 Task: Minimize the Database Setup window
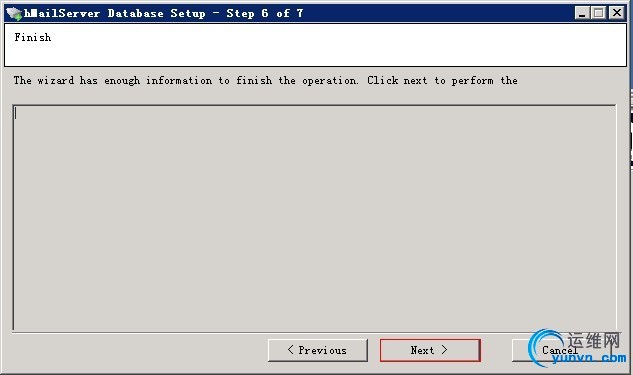(x=582, y=13)
